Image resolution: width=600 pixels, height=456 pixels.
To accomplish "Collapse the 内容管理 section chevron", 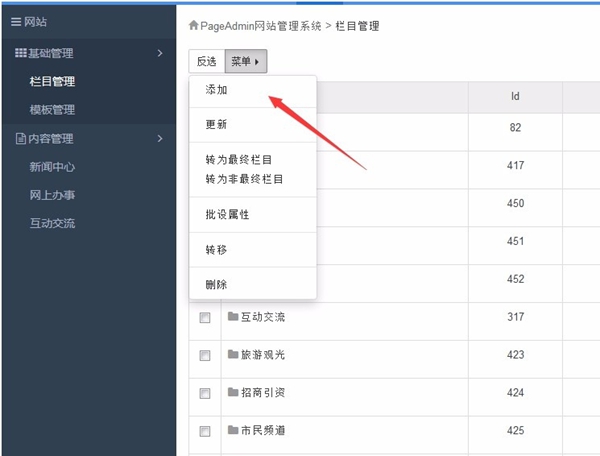I will point(160,138).
